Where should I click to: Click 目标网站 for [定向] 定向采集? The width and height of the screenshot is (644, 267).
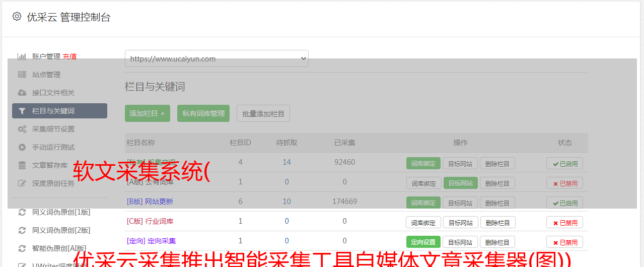460,242
